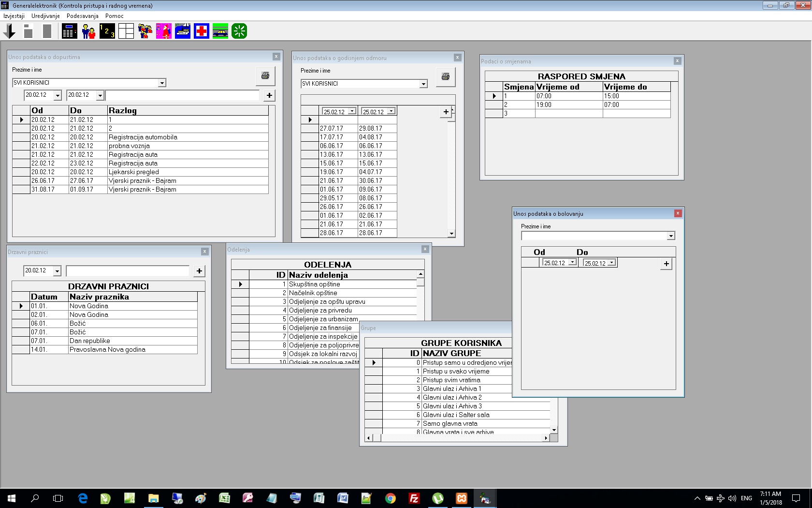
Task: Expand date picker in Drzavni praznici window
Action: pyautogui.click(x=57, y=271)
